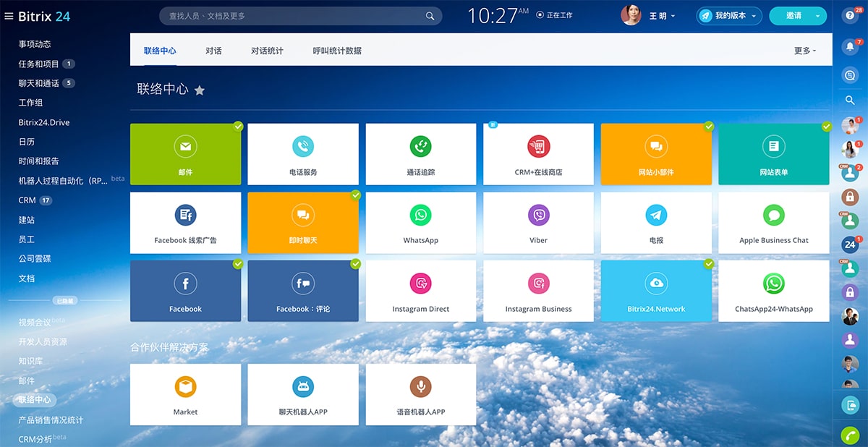The height and width of the screenshot is (447, 868).
Task: Open the 电话服务 telephony tile
Action: (x=303, y=154)
